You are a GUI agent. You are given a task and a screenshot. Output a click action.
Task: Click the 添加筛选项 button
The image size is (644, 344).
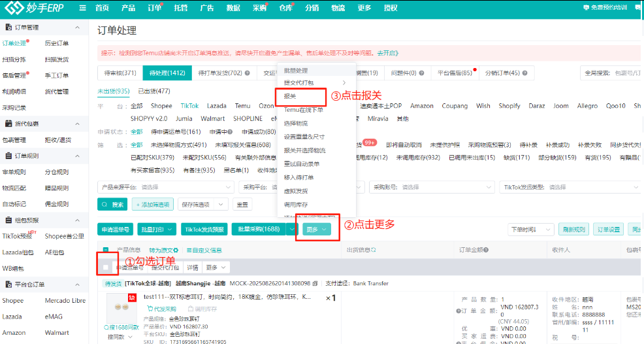[153, 205]
